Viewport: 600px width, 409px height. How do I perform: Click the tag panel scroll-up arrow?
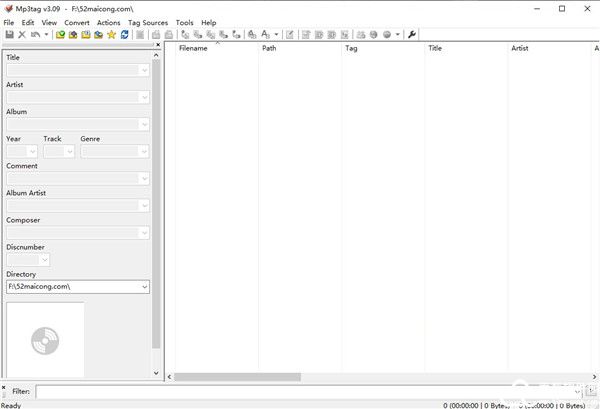(x=156, y=55)
